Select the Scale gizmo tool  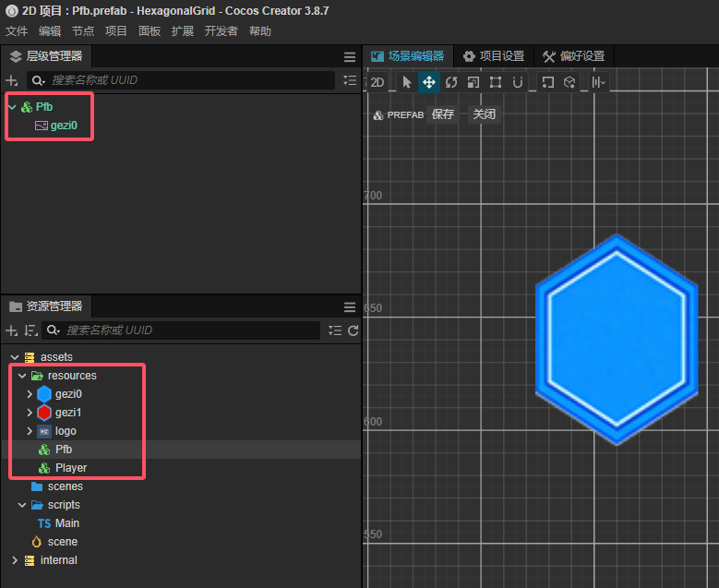pyautogui.click(x=473, y=82)
